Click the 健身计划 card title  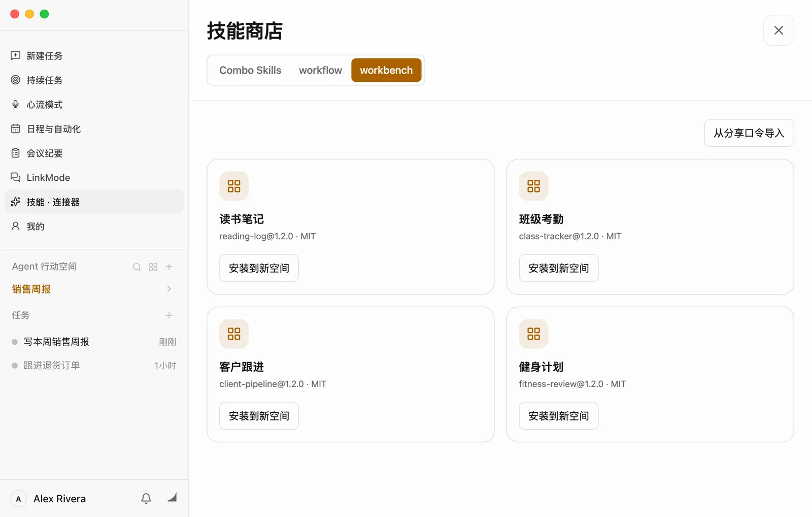[x=541, y=367]
